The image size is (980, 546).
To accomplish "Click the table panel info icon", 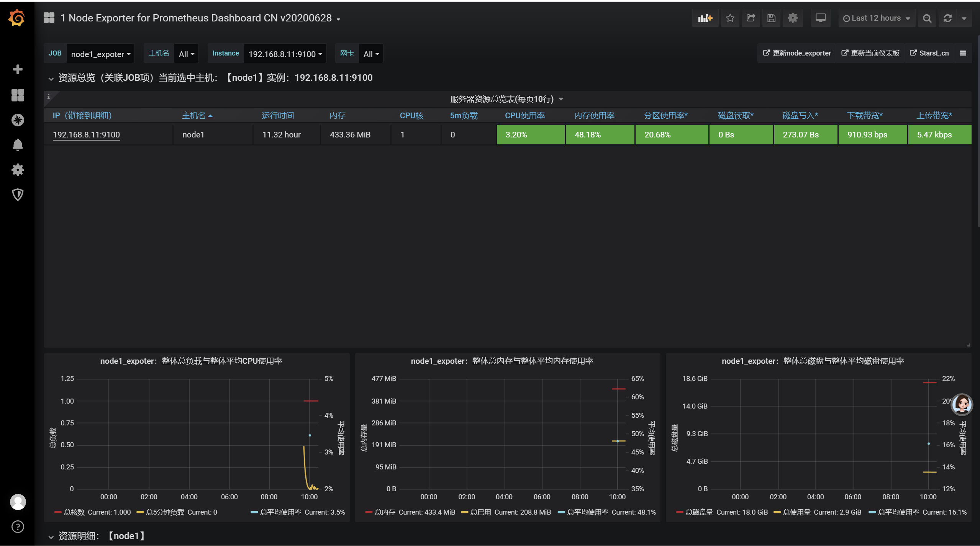I will pyautogui.click(x=49, y=96).
